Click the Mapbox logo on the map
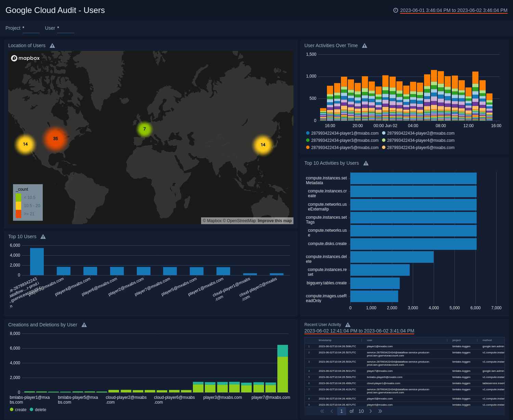The image size is (513, 420). point(25,58)
